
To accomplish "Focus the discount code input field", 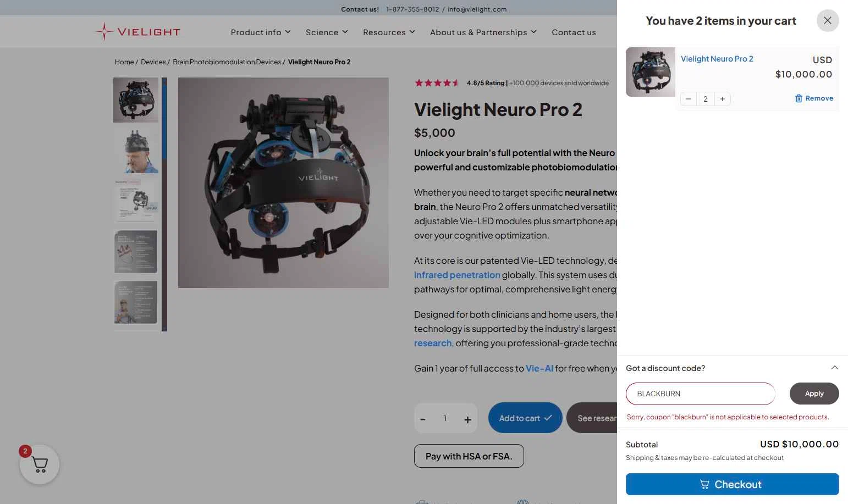I will [x=701, y=394].
